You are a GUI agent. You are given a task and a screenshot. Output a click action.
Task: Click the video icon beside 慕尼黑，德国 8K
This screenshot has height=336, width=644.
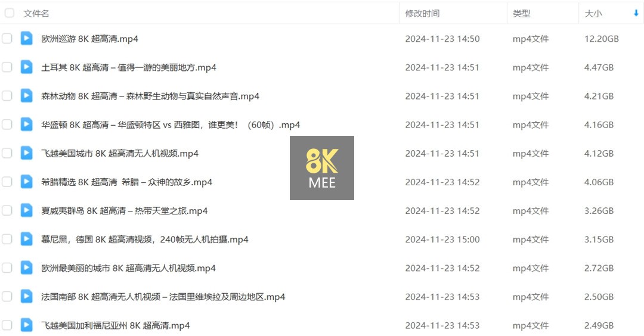26,239
